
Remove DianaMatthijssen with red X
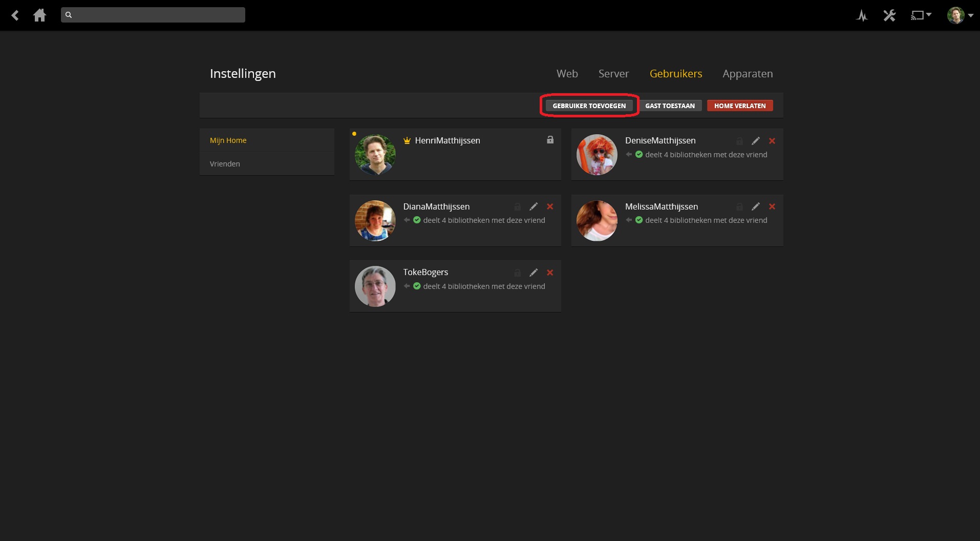tap(550, 206)
